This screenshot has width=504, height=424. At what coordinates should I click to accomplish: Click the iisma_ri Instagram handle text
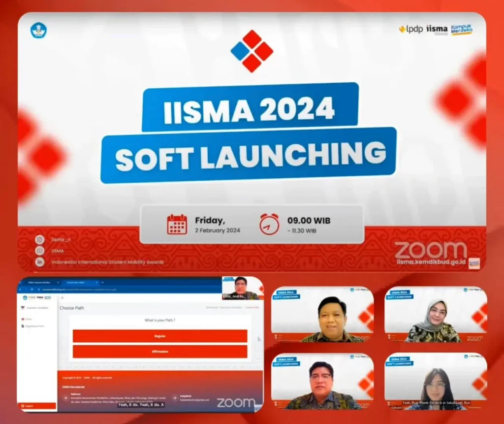pos(61,240)
